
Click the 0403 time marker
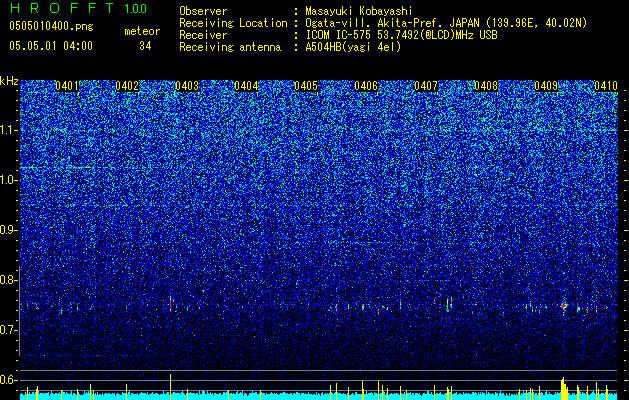(x=187, y=86)
